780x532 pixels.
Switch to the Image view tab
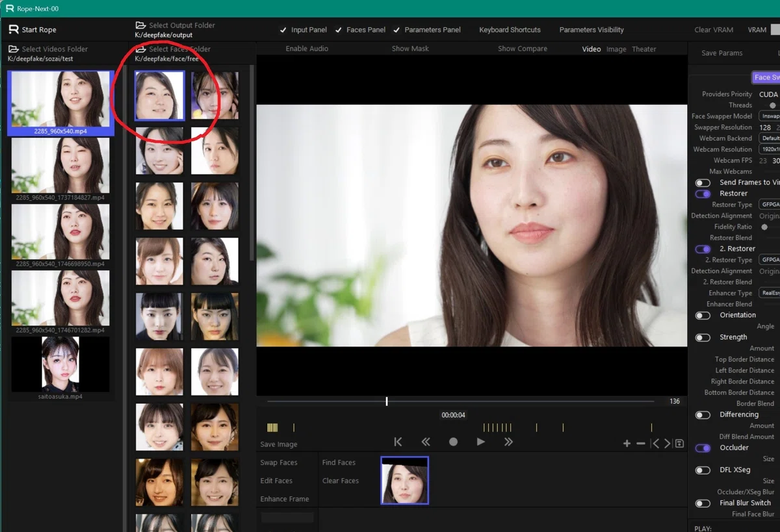click(x=616, y=49)
